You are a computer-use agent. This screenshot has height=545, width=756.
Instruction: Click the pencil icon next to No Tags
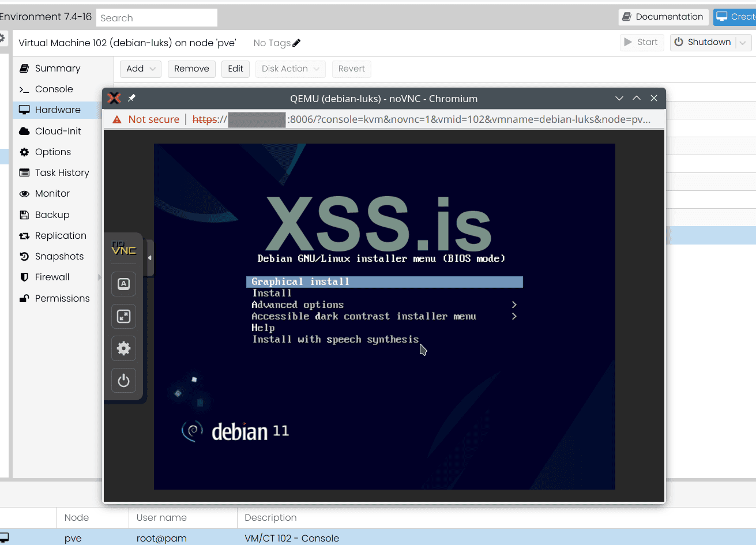coord(296,43)
